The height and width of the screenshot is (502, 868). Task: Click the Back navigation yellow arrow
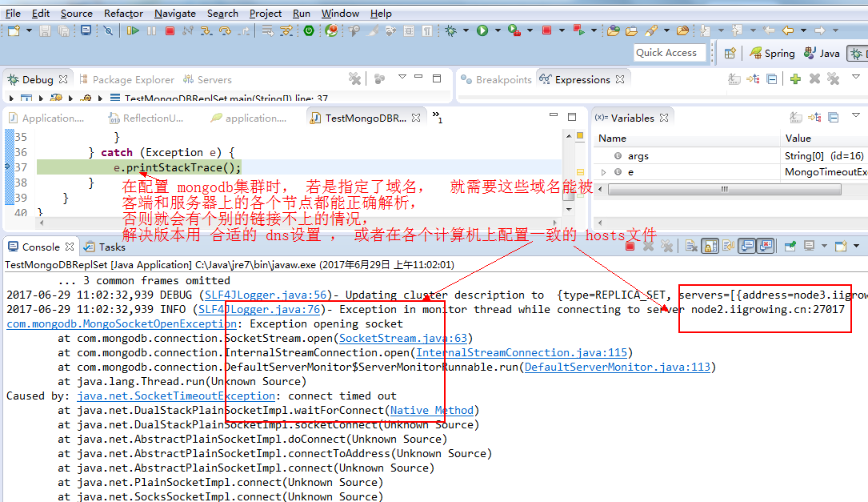pyautogui.click(x=788, y=31)
